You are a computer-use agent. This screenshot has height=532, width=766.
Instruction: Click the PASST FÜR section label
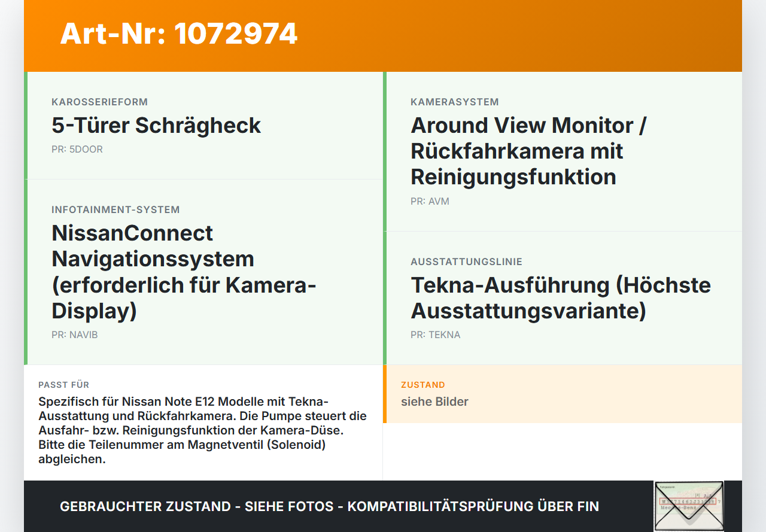(63, 385)
